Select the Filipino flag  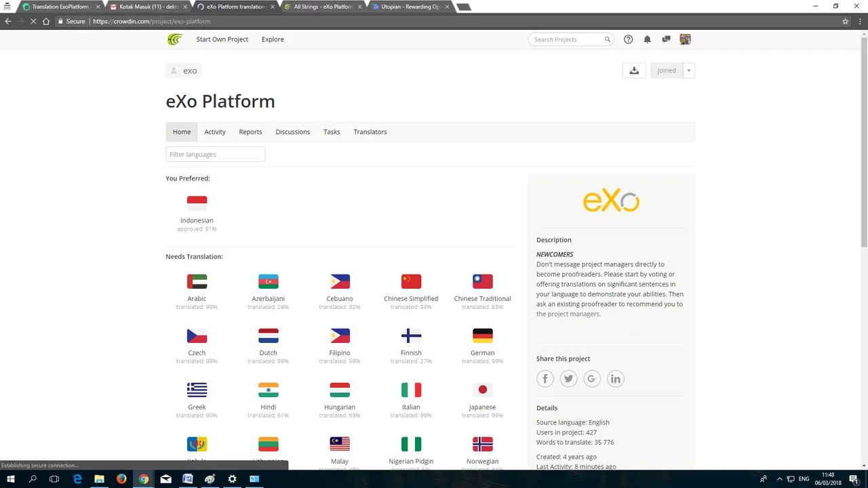pos(340,335)
